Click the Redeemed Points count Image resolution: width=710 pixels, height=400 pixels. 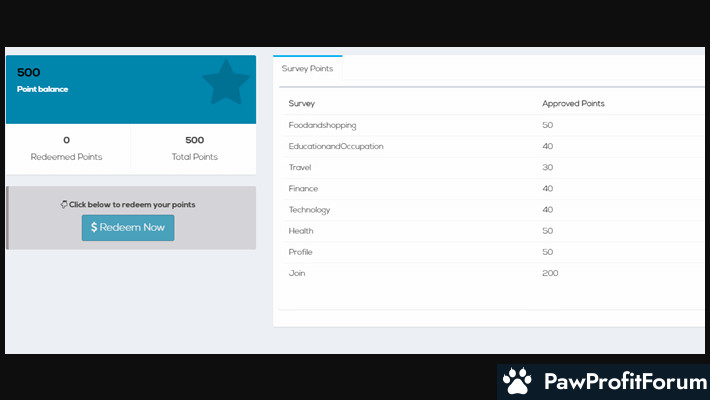(x=67, y=140)
